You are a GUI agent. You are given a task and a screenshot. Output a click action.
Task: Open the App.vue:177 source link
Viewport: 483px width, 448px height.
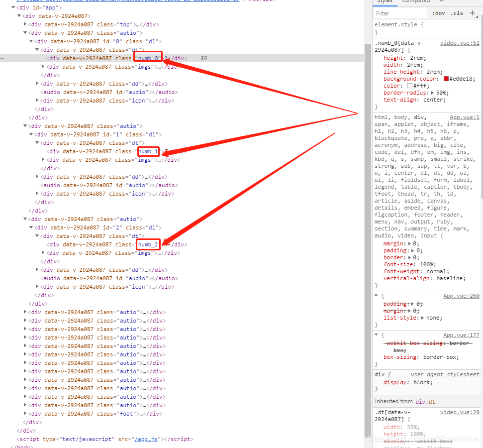pos(462,335)
